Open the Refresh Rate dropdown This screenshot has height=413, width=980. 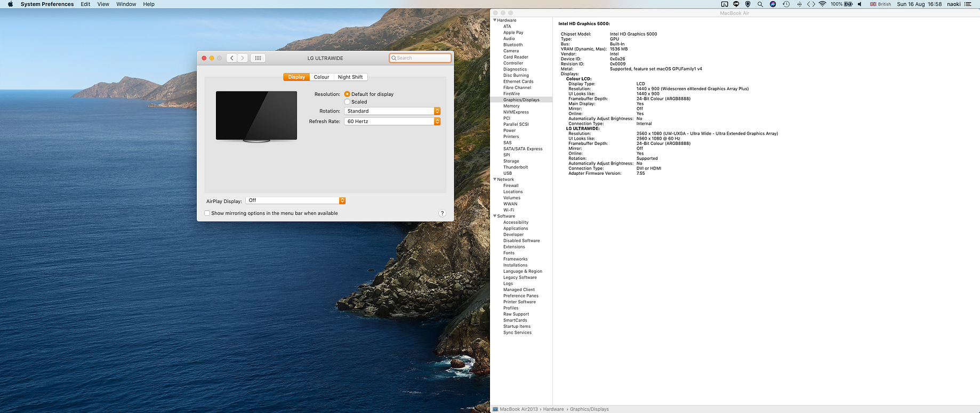tap(392, 122)
